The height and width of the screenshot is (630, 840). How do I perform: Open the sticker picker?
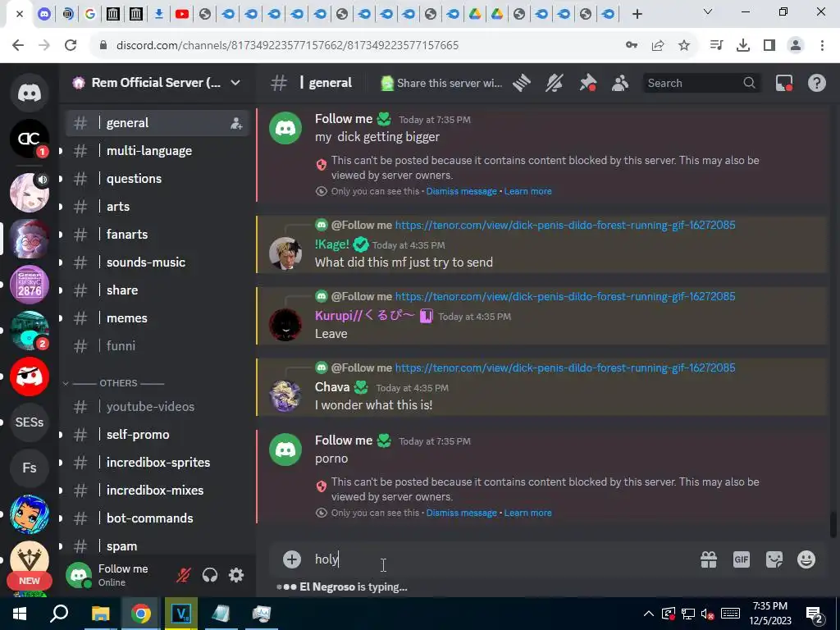774,559
